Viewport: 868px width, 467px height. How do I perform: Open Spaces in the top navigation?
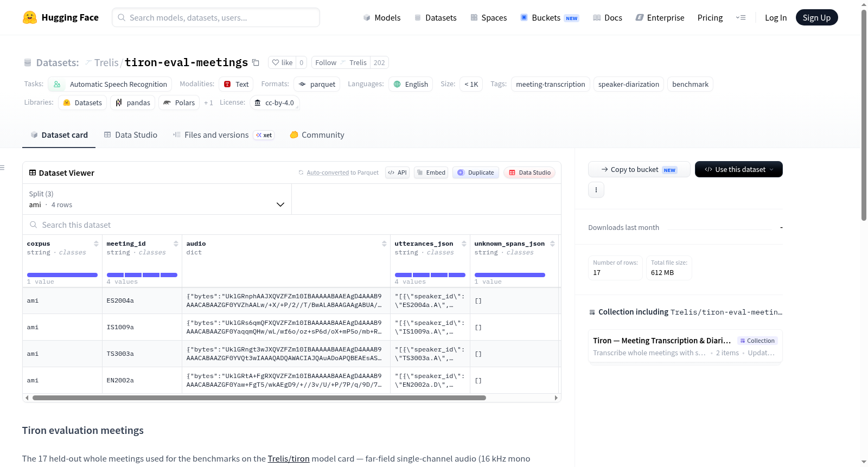(489, 18)
